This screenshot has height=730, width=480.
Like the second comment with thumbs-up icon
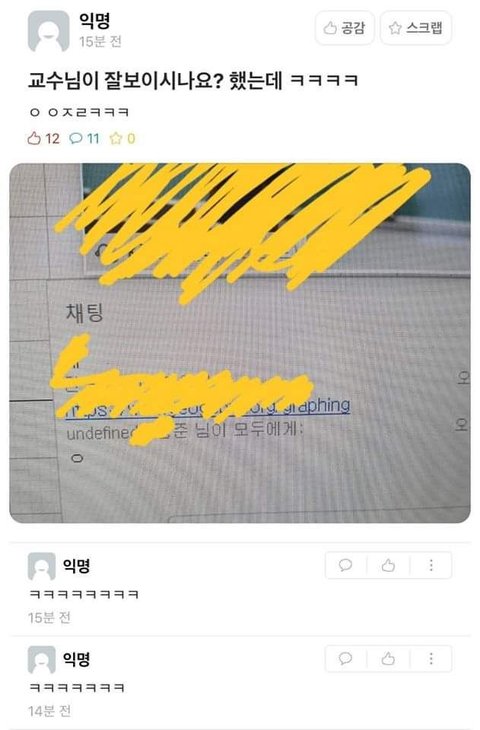[388, 658]
